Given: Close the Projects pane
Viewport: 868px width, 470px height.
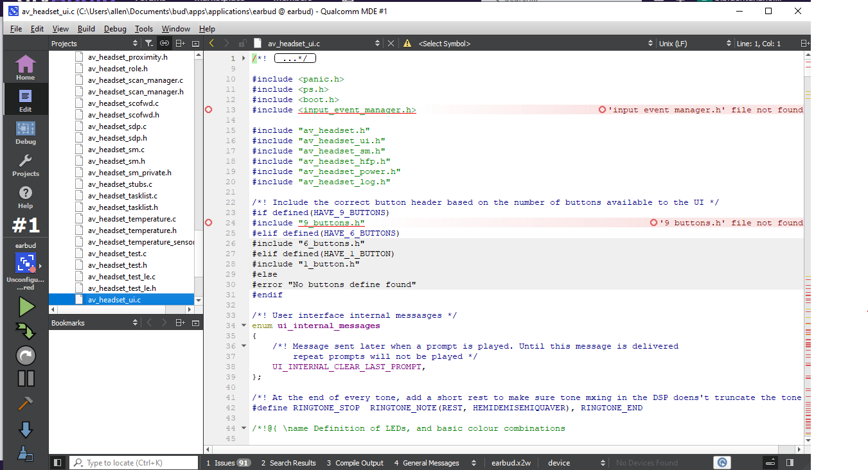Looking at the screenshot, I should point(196,43).
